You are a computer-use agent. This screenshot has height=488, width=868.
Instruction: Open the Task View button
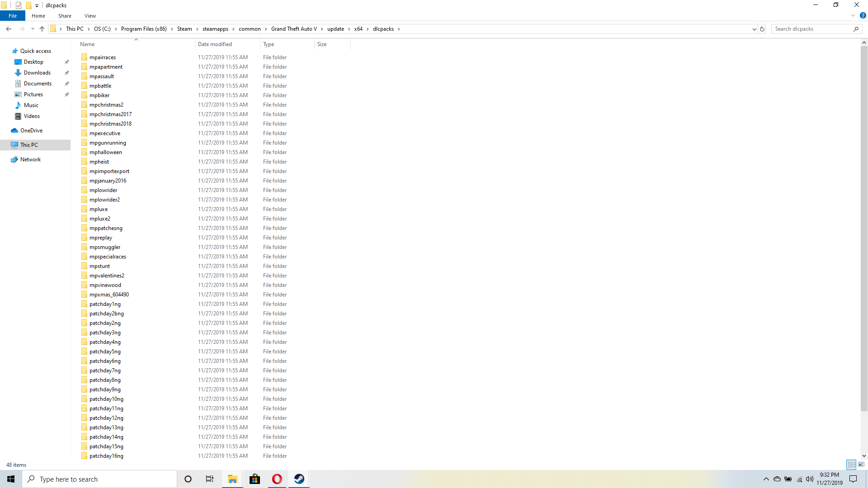210,479
